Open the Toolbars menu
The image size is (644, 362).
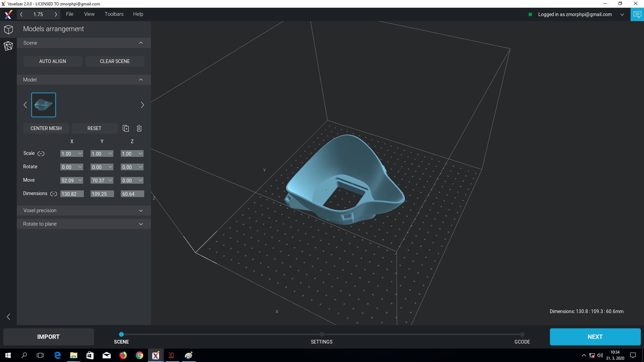(x=114, y=14)
